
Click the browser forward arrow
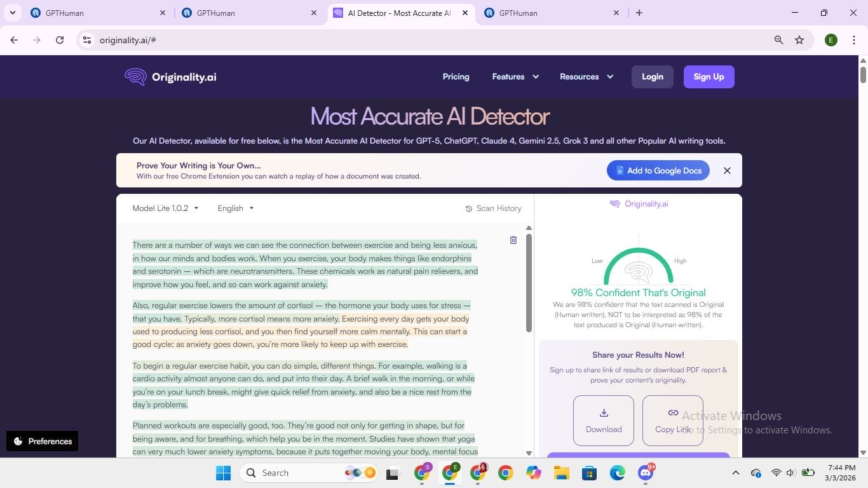pos(37,40)
